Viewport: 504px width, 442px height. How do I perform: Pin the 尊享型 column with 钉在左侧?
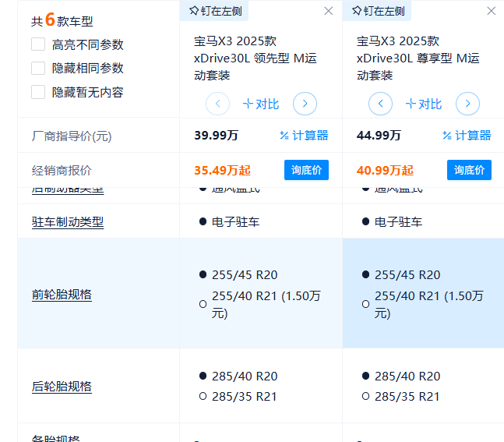tap(378, 11)
